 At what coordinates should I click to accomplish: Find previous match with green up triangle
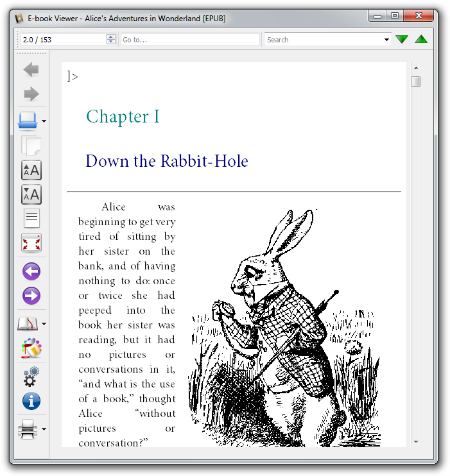coord(421,39)
